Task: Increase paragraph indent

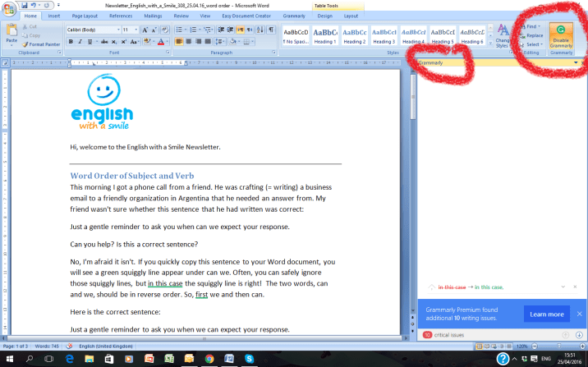Action: coord(230,30)
